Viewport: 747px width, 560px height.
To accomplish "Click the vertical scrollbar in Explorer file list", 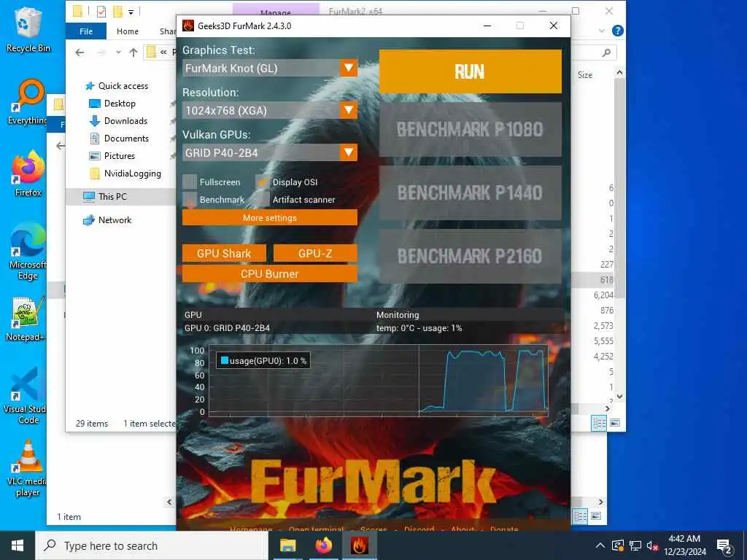I will click(x=619, y=190).
